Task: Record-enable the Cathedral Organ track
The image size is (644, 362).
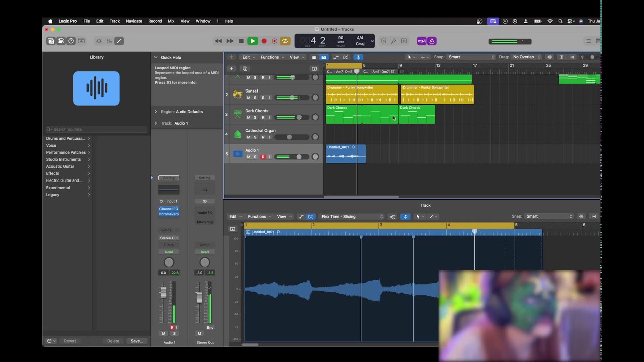Action: 263,137
